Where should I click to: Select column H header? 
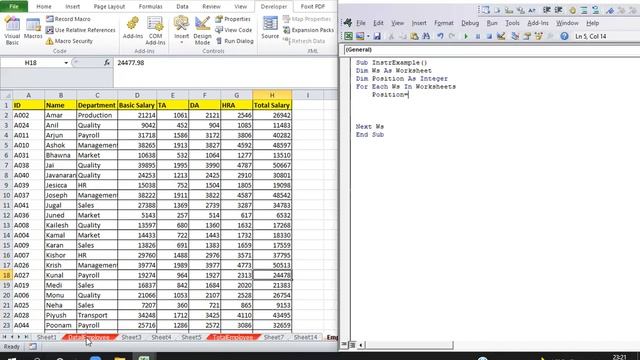(x=272, y=95)
